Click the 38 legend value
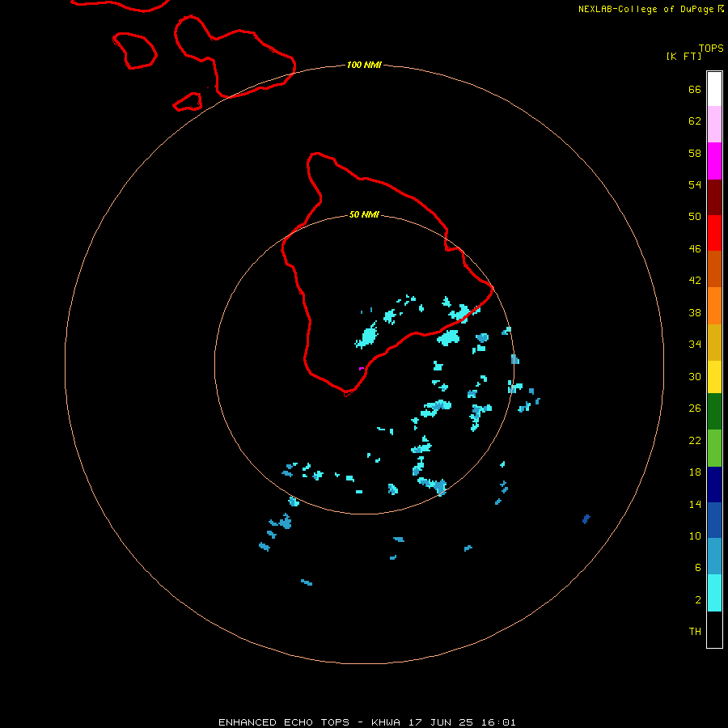Screen dimensions: 728x728 pyautogui.click(x=695, y=312)
